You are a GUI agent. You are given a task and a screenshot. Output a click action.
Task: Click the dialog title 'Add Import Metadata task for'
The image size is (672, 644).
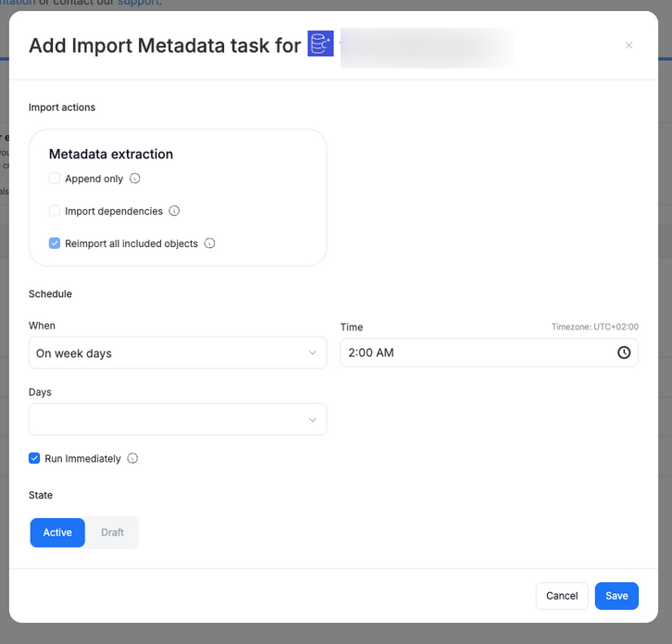(x=165, y=45)
